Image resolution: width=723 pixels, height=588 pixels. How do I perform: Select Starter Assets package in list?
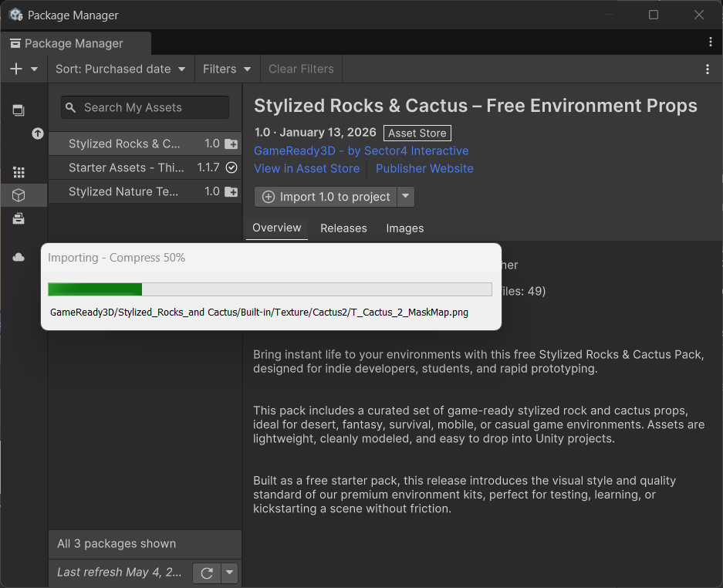click(145, 167)
